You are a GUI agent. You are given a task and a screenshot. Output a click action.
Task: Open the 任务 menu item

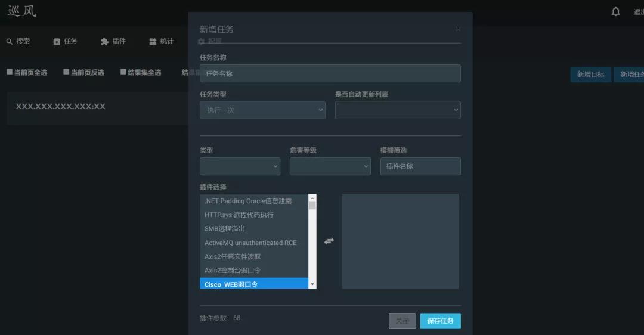(70, 41)
